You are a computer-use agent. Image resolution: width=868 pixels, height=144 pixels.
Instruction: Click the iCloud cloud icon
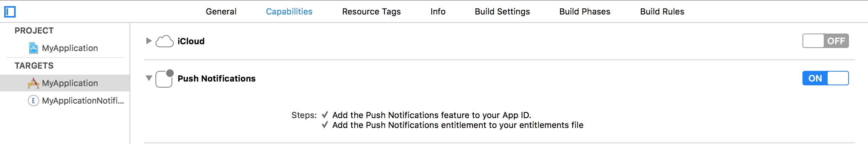tap(165, 41)
